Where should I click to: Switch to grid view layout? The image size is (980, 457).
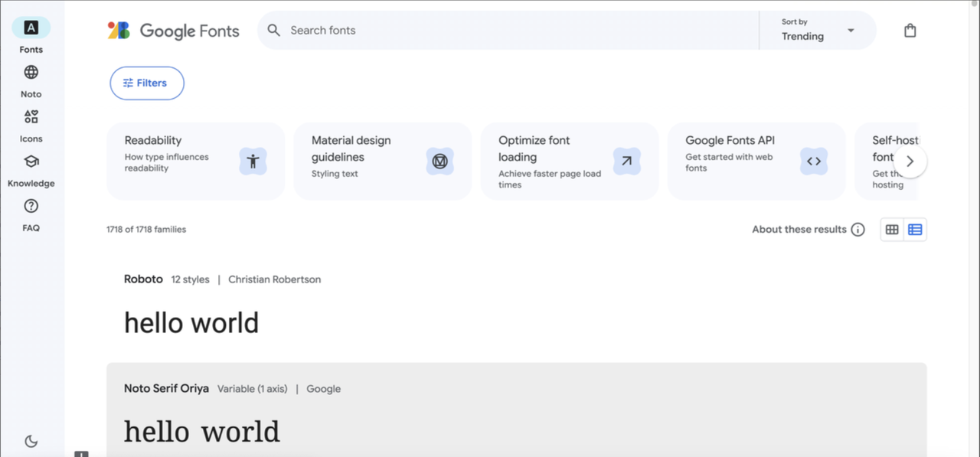pyautogui.click(x=892, y=230)
